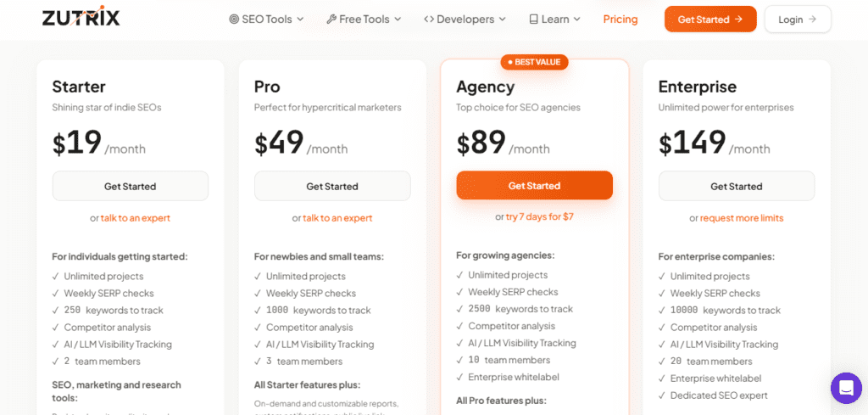
Task: Click the 'request more limits' link
Action: (742, 218)
